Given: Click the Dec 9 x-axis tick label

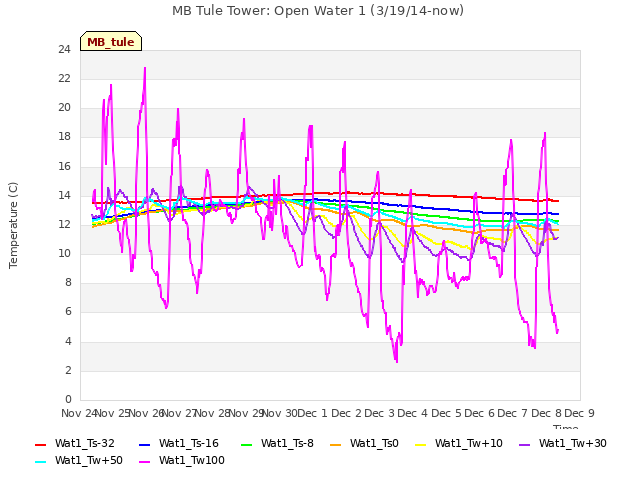Looking at the screenshot, I should (580, 413).
